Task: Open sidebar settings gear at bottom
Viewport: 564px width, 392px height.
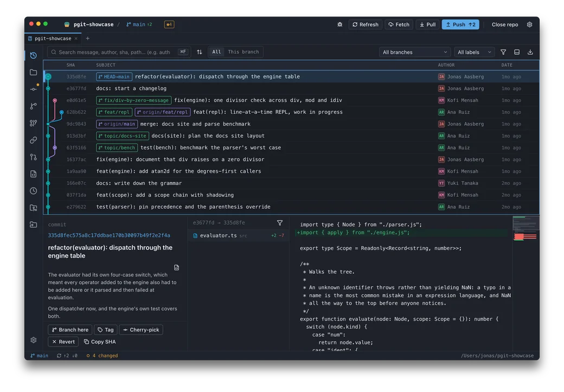Action: (34, 340)
